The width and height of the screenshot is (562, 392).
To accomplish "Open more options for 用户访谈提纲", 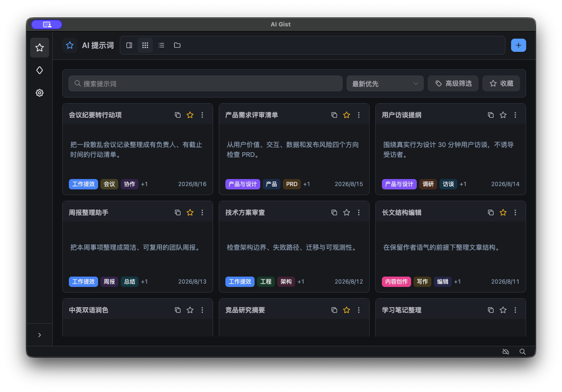I will [x=515, y=115].
